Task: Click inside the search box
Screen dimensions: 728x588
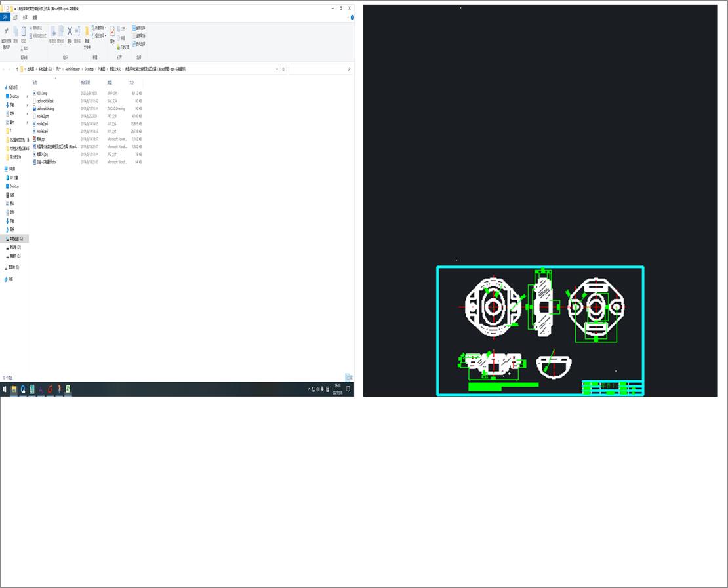Action: pyautogui.click(x=321, y=69)
